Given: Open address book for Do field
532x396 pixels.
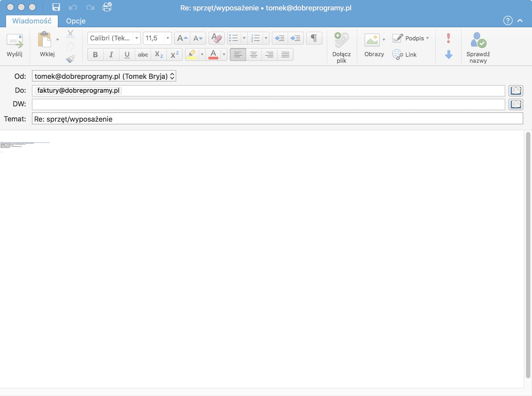Looking at the screenshot, I should coord(516,91).
